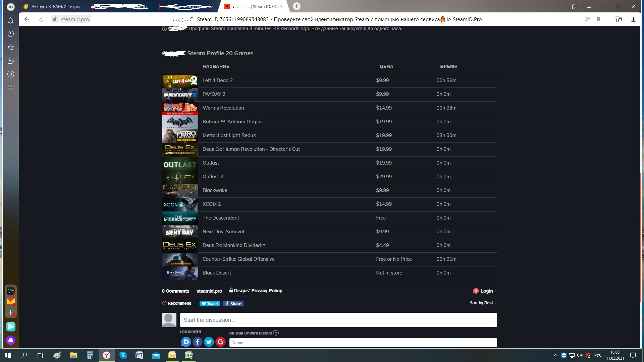Add sidebar app with plus icon

click(x=11, y=312)
